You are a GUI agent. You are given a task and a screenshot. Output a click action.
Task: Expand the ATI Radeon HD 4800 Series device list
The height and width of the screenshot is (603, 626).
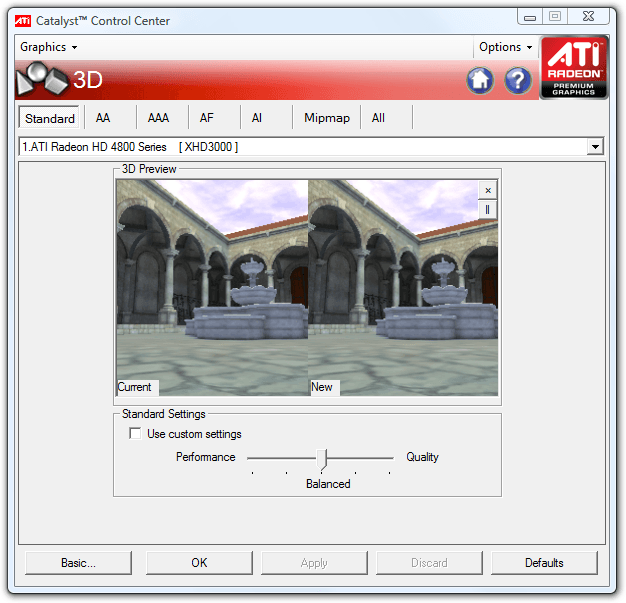pos(595,147)
